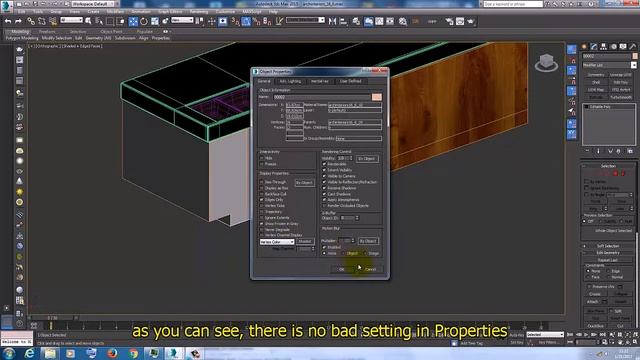Switch to the User Defined tab
640x360 pixels.
(x=350, y=81)
